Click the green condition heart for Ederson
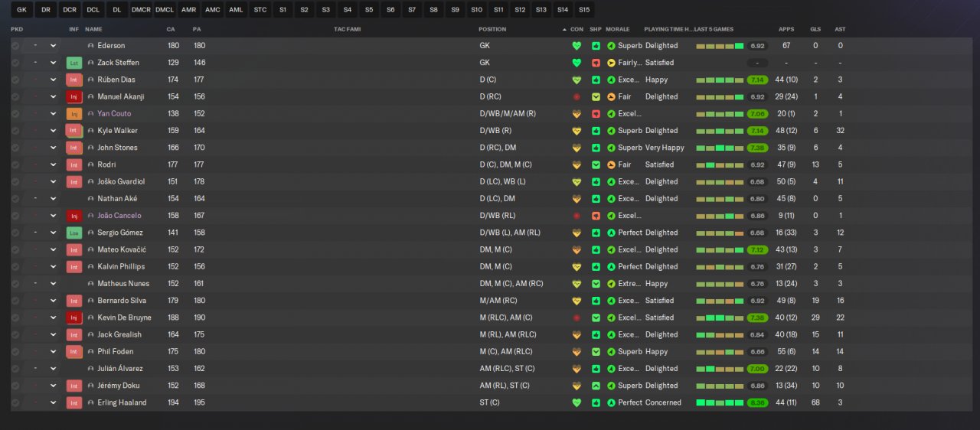The image size is (980, 430). [x=577, y=46]
